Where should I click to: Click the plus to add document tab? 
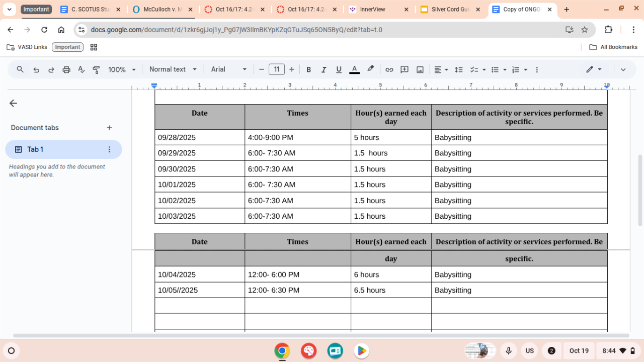point(109,128)
